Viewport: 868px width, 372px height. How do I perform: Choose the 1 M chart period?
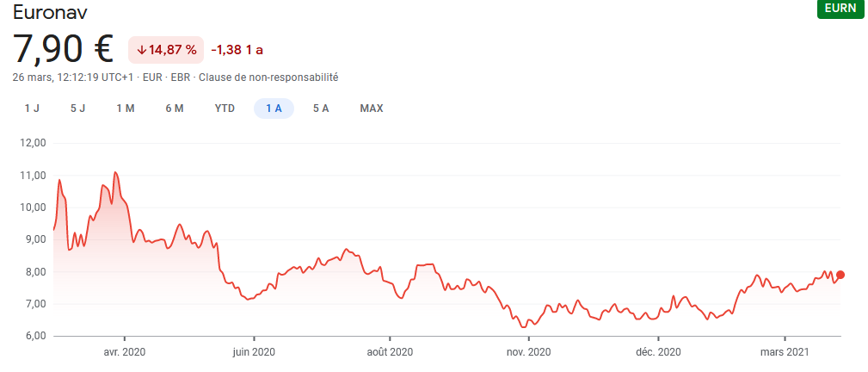(126, 108)
